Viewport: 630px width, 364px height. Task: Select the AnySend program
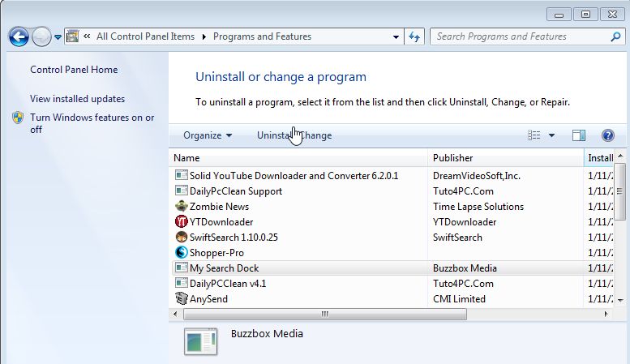(208, 299)
